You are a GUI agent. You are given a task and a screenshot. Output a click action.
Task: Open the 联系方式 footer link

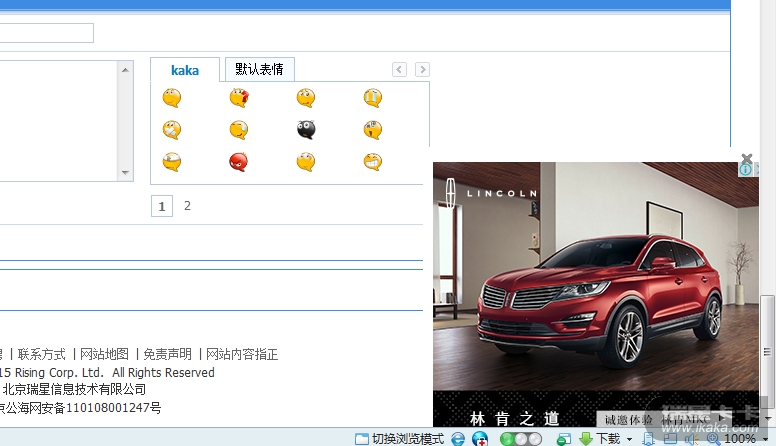coord(42,354)
